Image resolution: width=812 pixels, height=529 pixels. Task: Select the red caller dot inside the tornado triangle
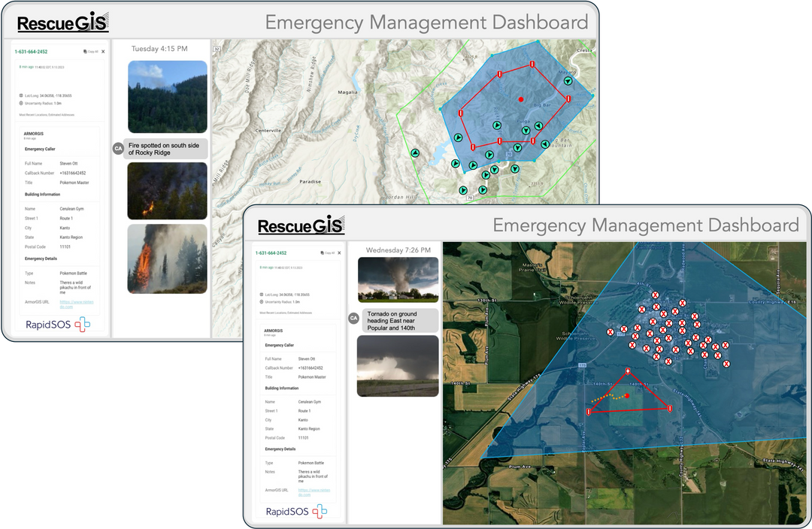(x=627, y=394)
